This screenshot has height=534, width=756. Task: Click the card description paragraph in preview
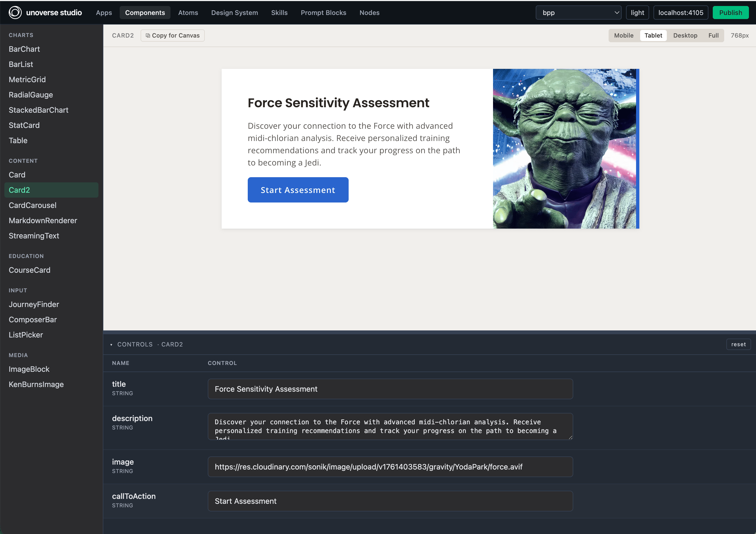pyautogui.click(x=354, y=144)
